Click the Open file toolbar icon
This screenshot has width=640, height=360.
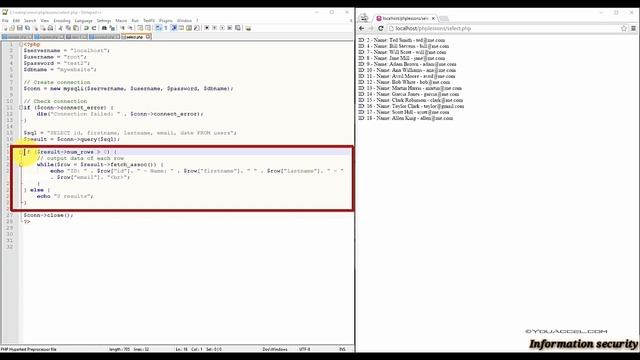12,28
